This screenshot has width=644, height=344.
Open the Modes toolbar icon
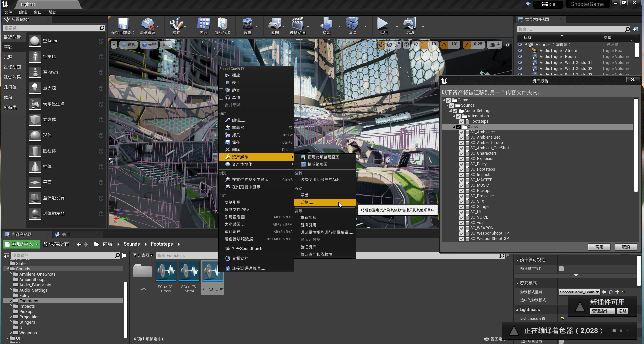click(x=176, y=24)
